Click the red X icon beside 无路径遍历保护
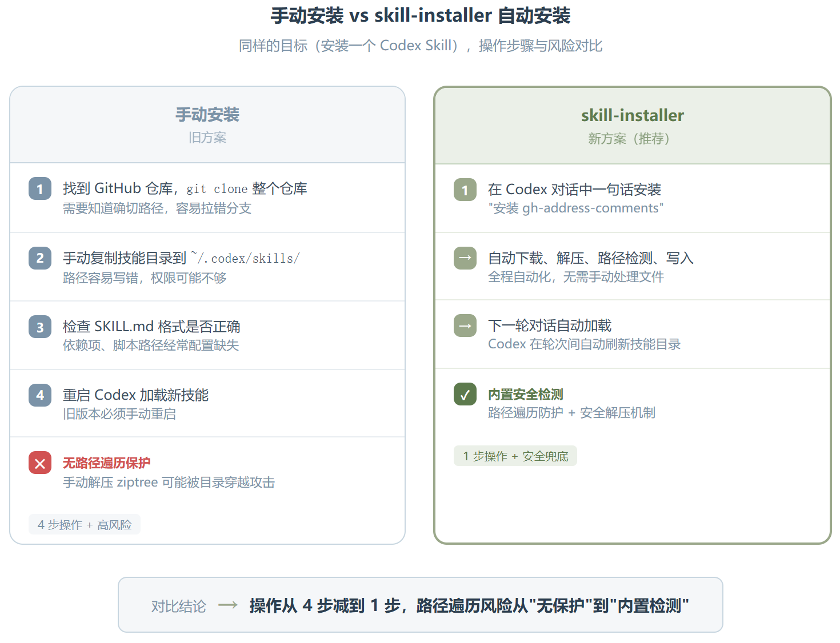 tap(40, 463)
